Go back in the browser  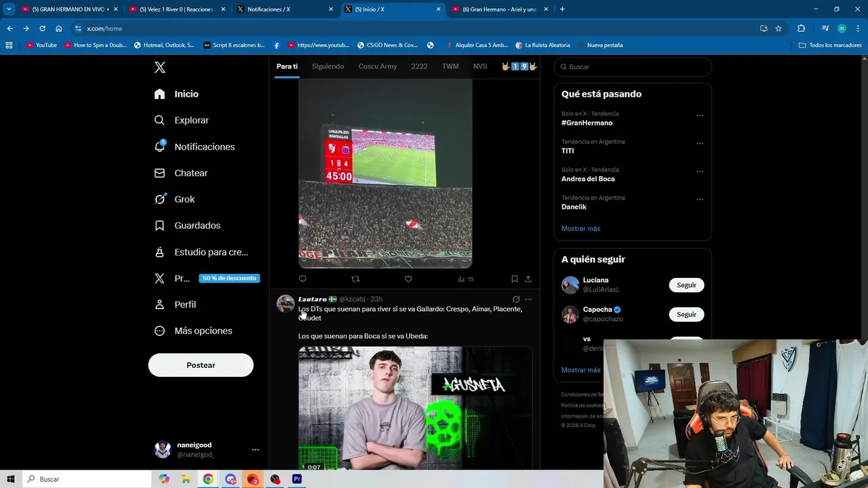click(9, 28)
